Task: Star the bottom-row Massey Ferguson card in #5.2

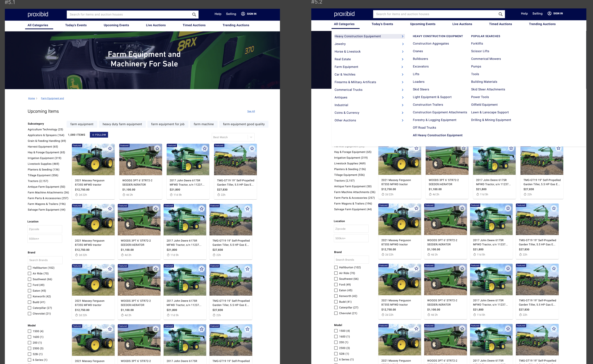Action: pos(416,329)
